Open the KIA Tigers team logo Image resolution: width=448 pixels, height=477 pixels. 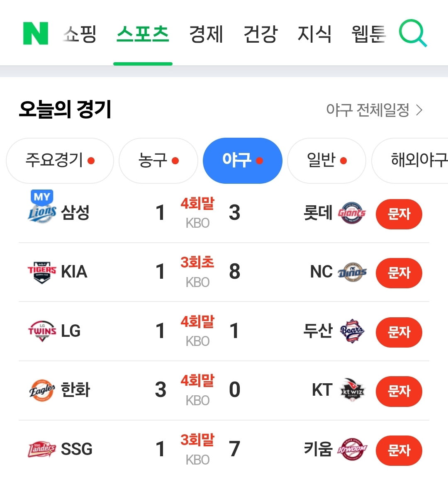point(42,272)
